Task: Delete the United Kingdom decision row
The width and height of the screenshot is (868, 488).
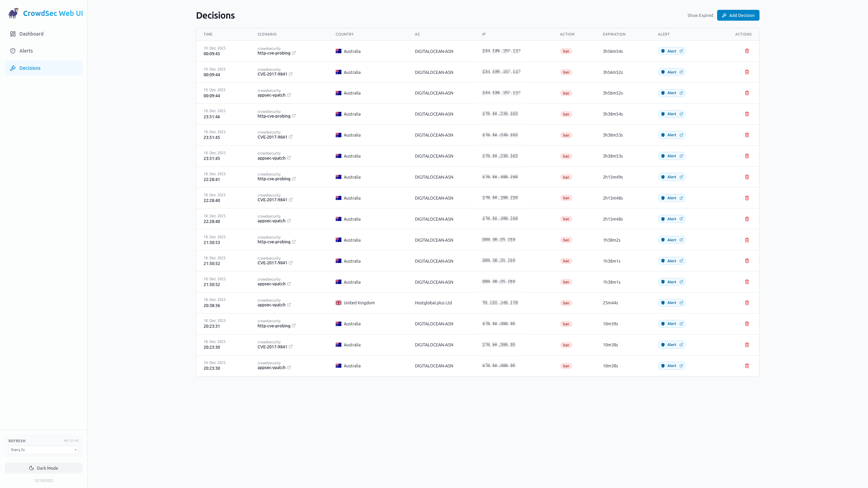Action: pyautogui.click(x=747, y=303)
